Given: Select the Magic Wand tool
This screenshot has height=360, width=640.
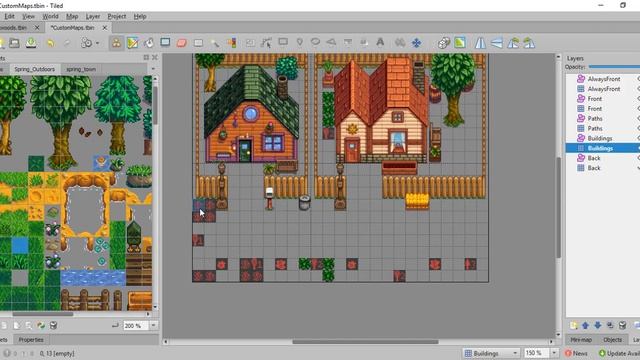Looking at the screenshot, I should 215,43.
